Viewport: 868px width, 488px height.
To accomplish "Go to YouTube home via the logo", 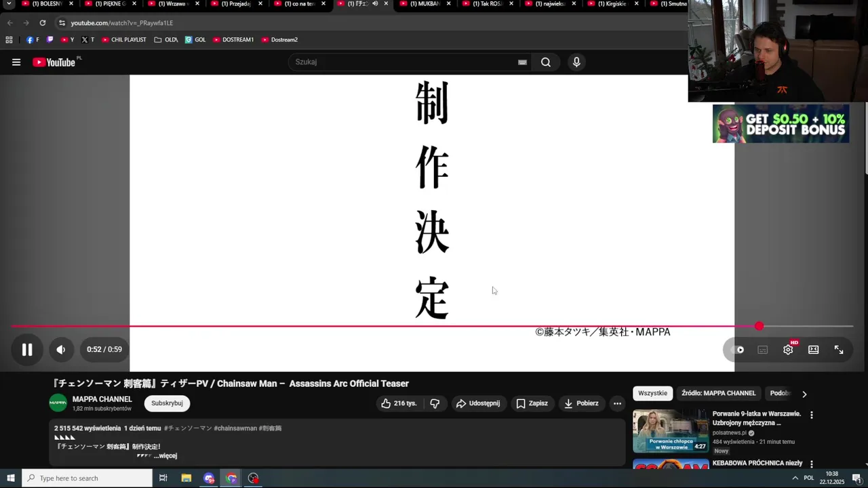I will pyautogui.click(x=54, y=62).
